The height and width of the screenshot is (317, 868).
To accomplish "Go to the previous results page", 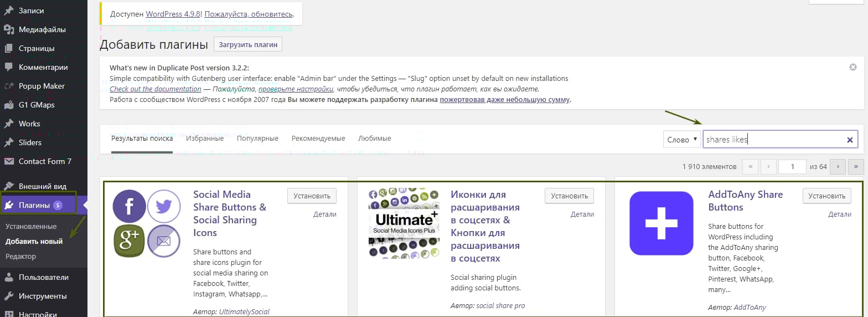I will [768, 166].
